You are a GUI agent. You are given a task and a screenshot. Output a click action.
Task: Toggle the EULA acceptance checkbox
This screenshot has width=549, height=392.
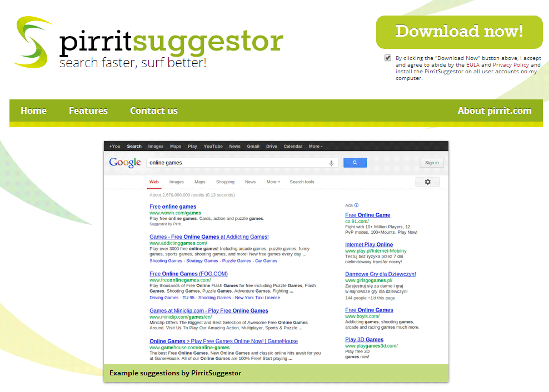(388, 58)
